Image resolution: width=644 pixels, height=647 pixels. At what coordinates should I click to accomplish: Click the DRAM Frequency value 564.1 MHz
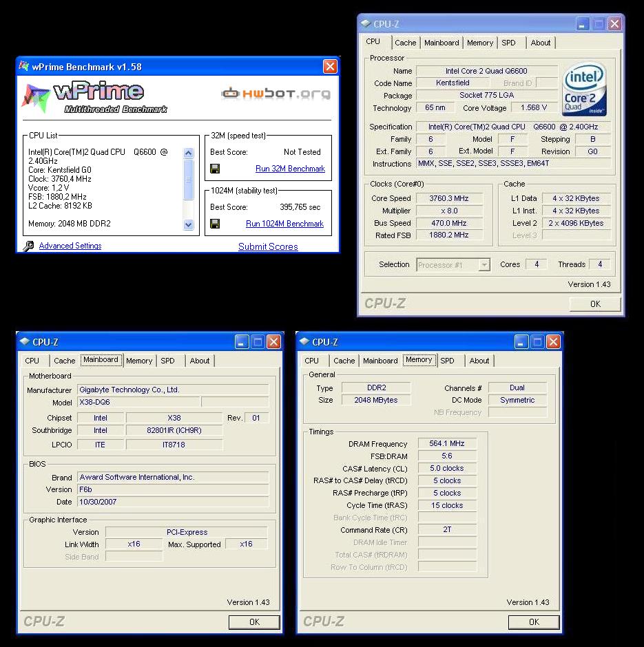point(447,443)
